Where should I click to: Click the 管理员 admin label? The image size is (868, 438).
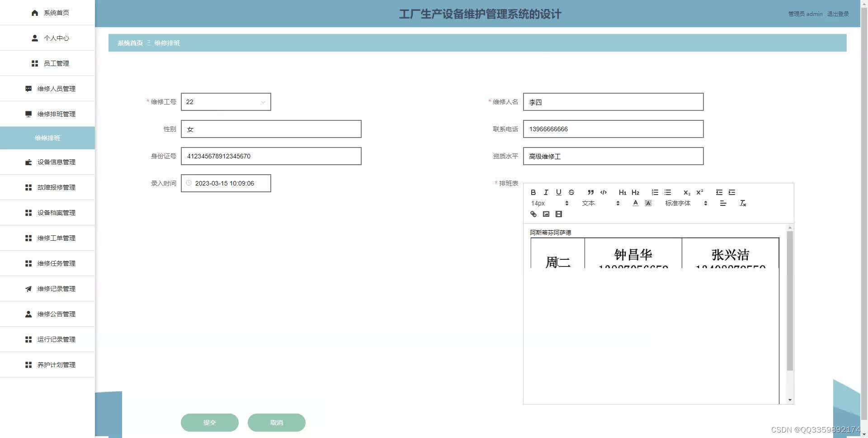tap(805, 14)
